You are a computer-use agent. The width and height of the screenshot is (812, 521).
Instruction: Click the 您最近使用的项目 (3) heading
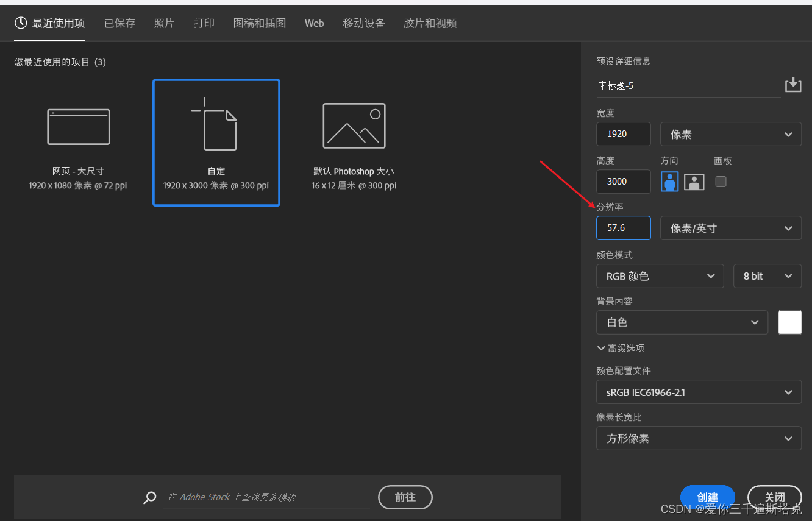point(60,62)
